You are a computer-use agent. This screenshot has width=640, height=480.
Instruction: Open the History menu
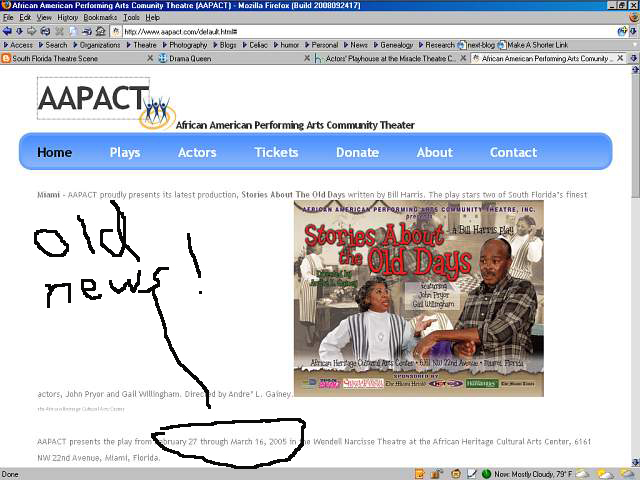tap(67, 18)
